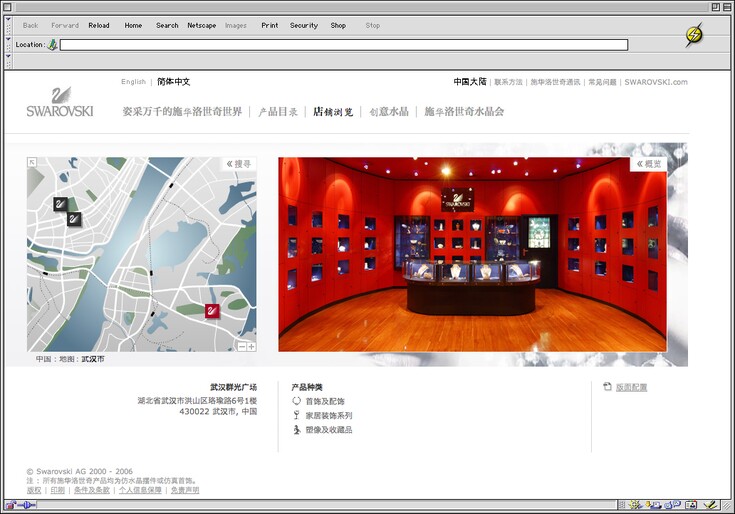This screenshot has height=514, width=735.
Task: Click the Forward toolbar button
Action: 65,25
